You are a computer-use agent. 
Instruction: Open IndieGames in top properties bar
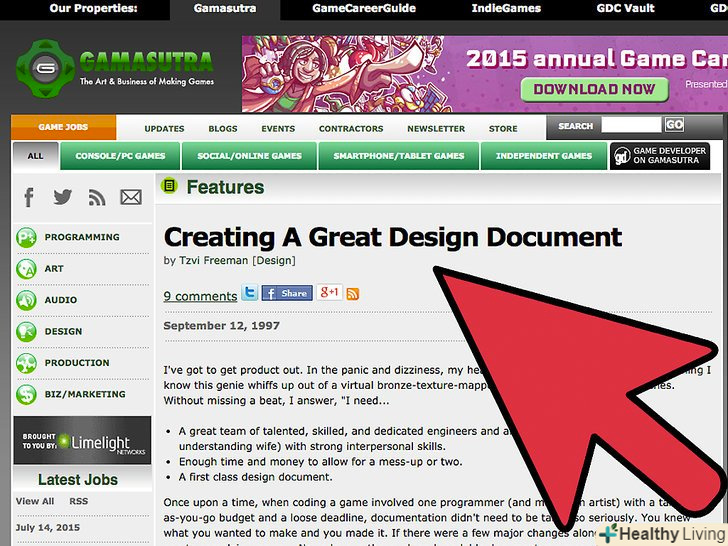click(506, 8)
